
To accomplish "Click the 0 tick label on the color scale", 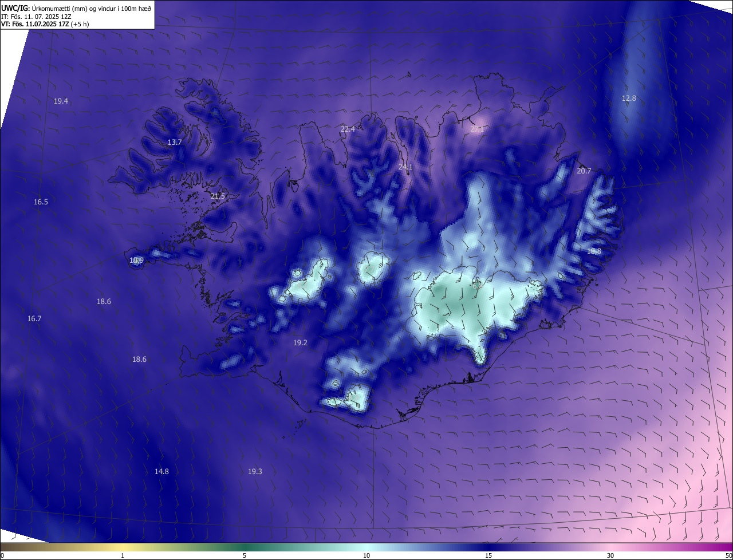I will pos(2,556).
